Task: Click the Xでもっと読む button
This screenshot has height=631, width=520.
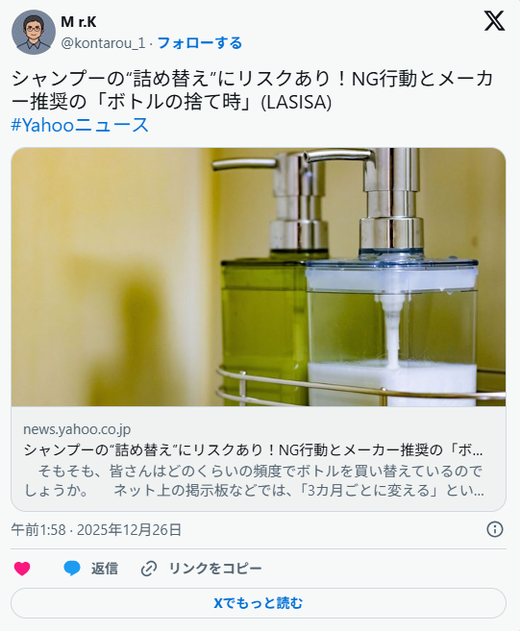Action: 258,603
